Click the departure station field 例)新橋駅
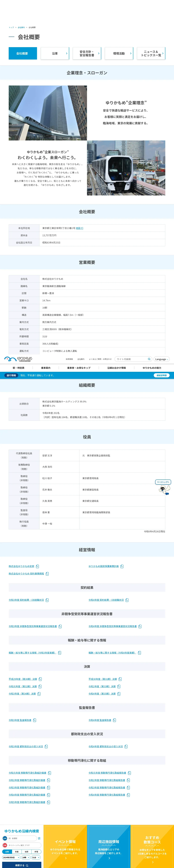174x868 pixels. pos(20,838)
